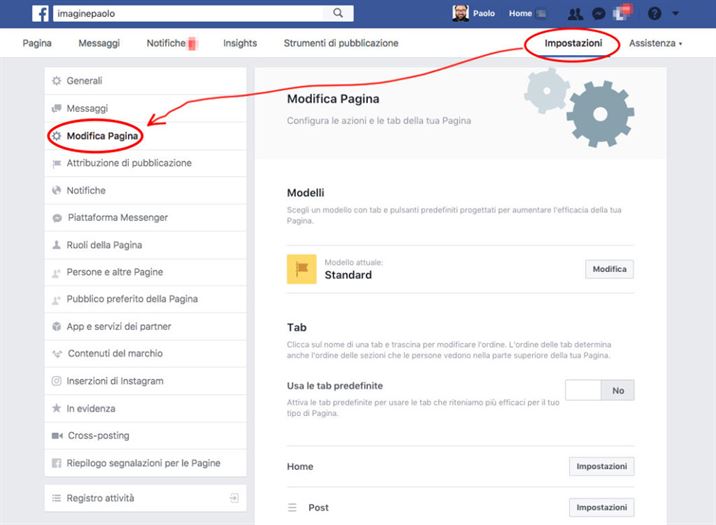Click the search magnifier icon
The image size is (716, 525).
point(338,13)
